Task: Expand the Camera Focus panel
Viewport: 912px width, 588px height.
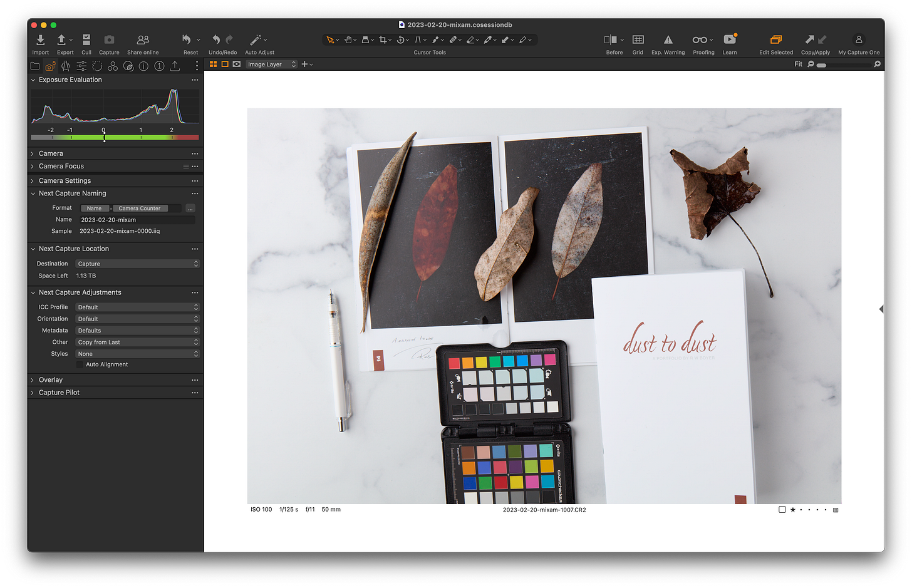Action: [33, 167]
